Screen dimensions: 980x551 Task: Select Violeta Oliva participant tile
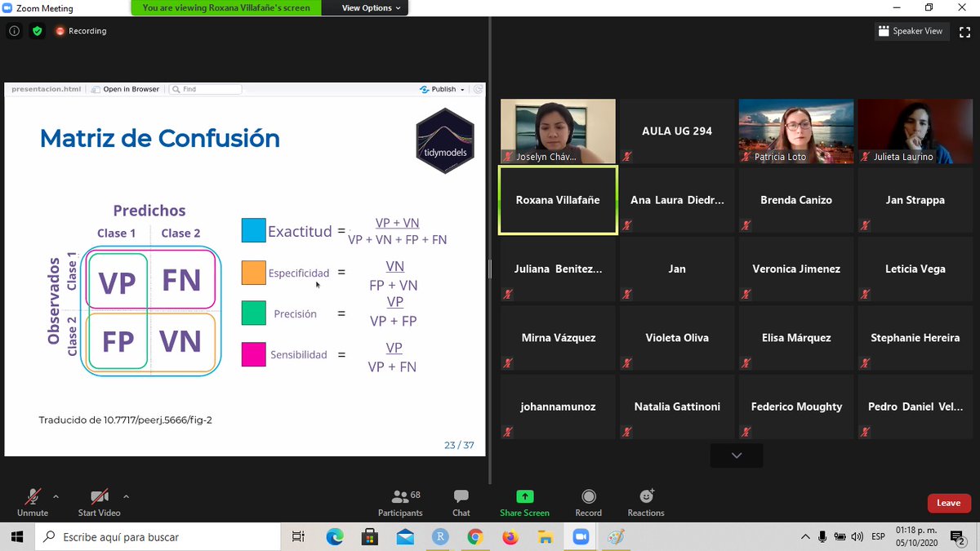(x=677, y=338)
